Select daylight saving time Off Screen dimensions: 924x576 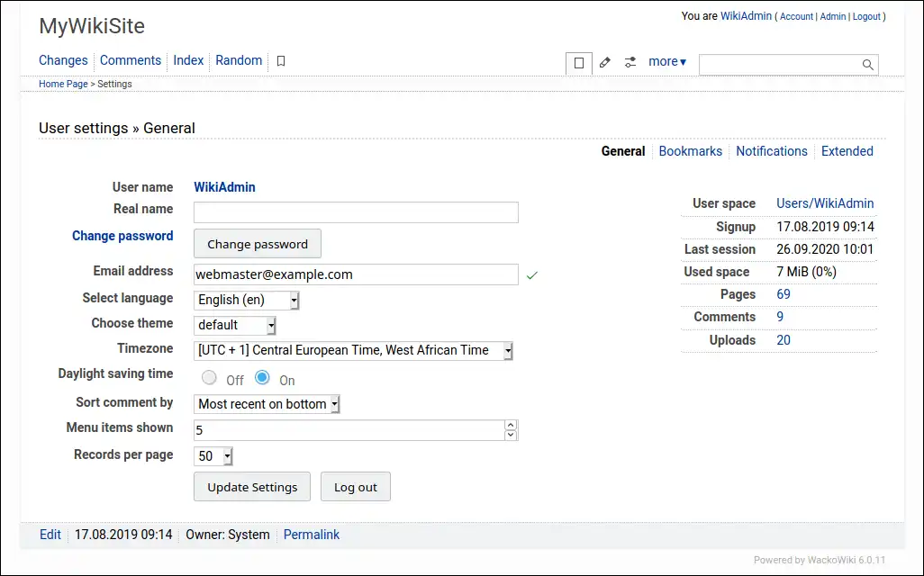point(210,378)
